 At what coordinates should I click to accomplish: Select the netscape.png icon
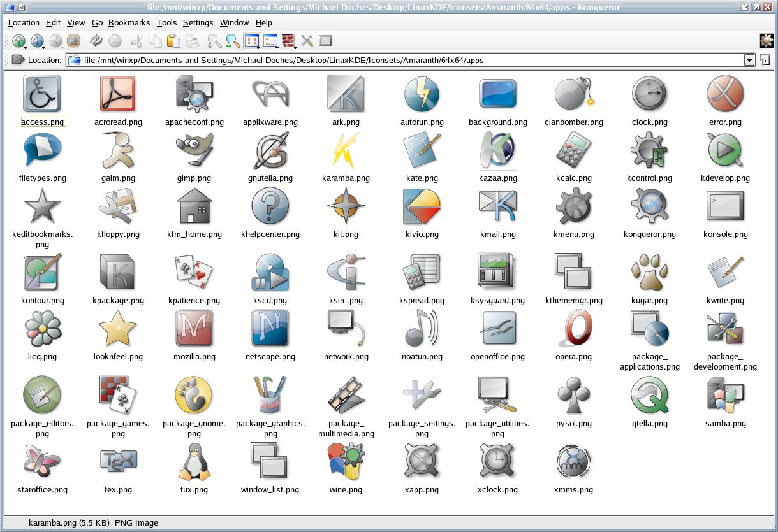270,329
